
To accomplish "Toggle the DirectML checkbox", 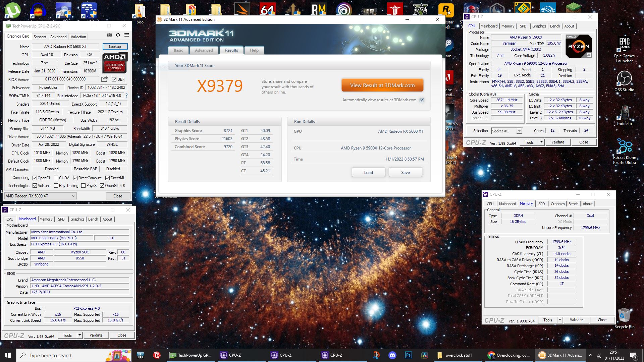I will (x=107, y=178).
